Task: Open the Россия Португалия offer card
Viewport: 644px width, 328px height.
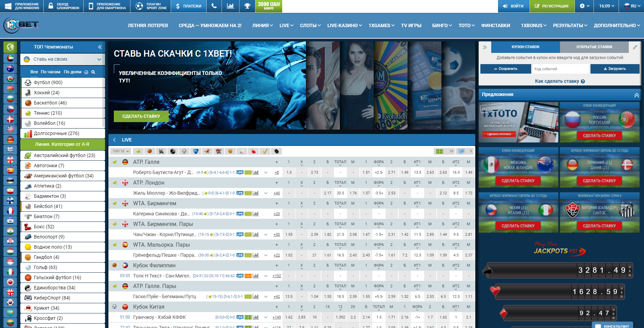Action: (599, 122)
